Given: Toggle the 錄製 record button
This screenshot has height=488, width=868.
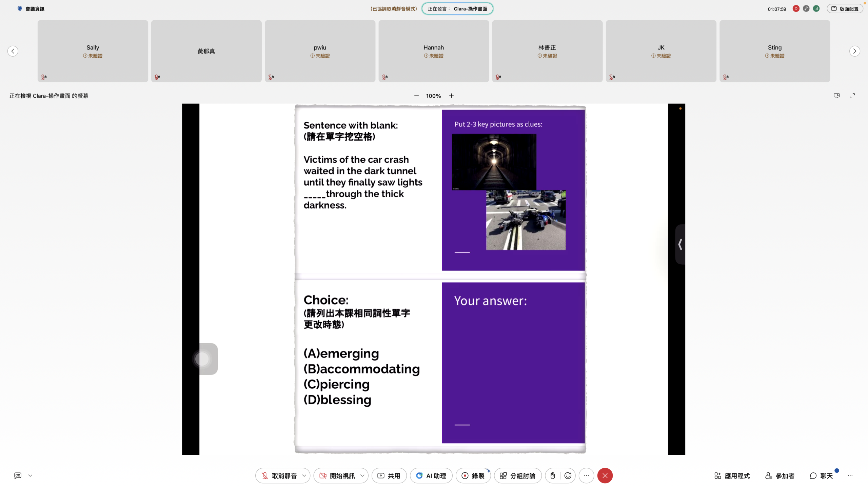Looking at the screenshot, I should [473, 476].
